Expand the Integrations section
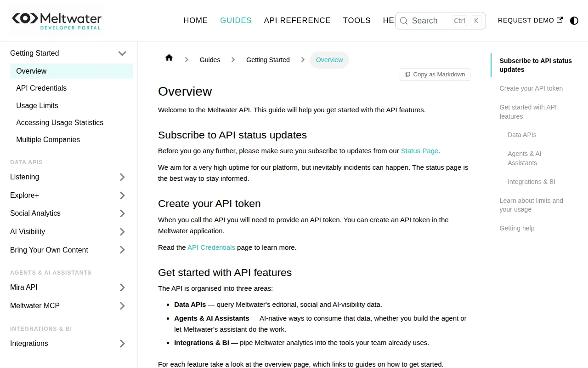The width and height of the screenshot is (588, 368). [x=122, y=344]
